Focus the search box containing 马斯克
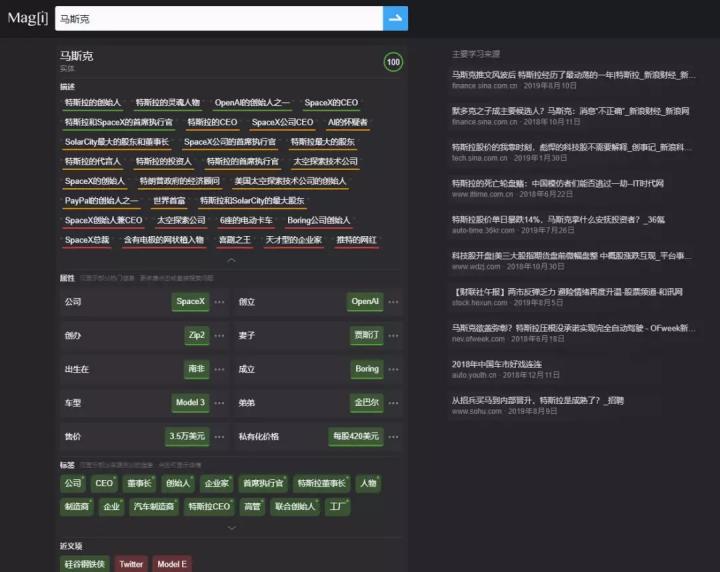This screenshot has width=720, height=572. pos(219,18)
